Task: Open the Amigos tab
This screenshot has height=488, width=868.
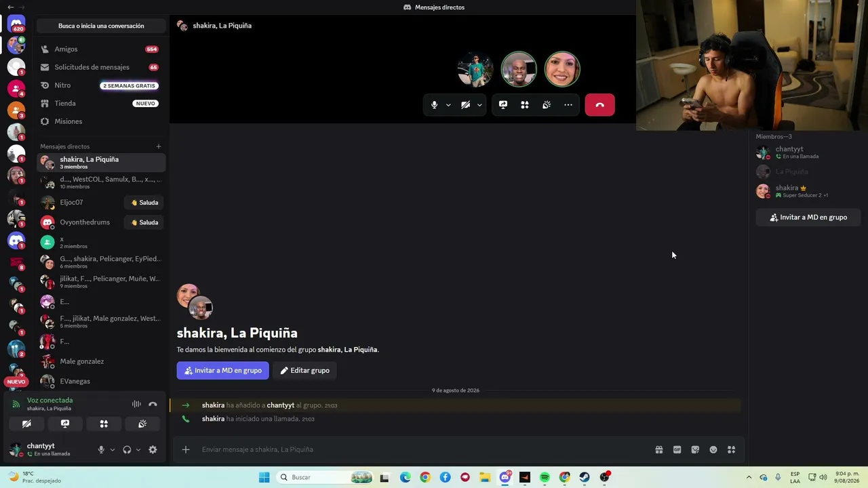Action: click(x=101, y=49)
